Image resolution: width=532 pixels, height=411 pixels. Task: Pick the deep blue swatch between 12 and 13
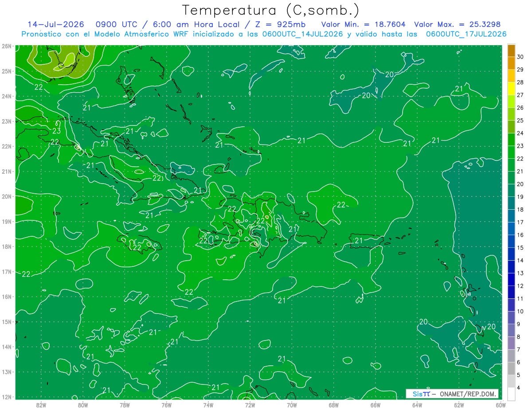(511, 279)
